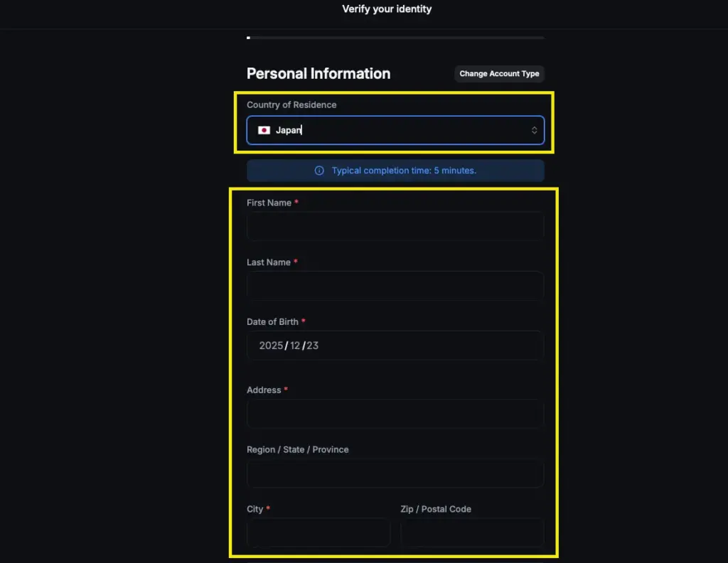
Task: Click the Japan flag icon
Action: (264, 130)
